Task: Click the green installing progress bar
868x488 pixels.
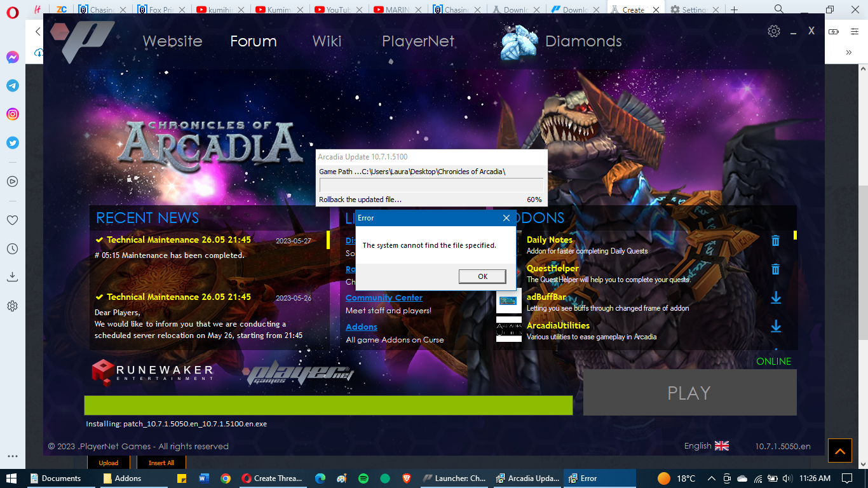Action: pos(328,405)
